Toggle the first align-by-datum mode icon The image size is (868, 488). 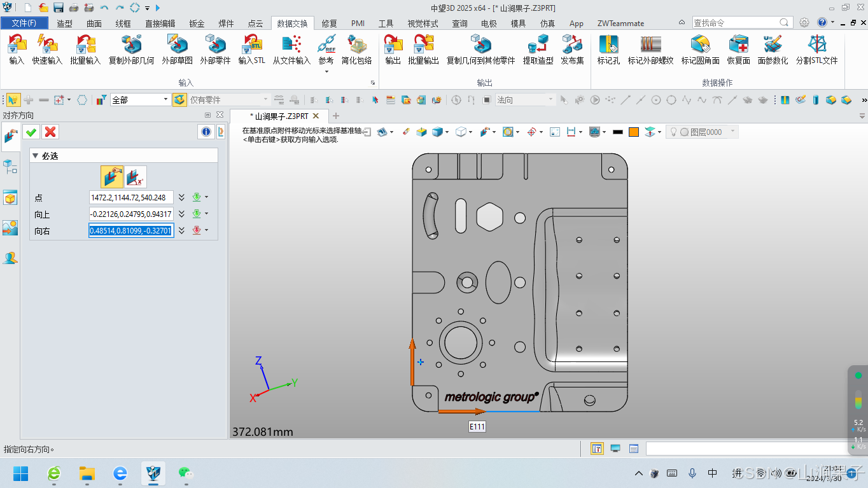pyautogui.click(x=111, y=176)
